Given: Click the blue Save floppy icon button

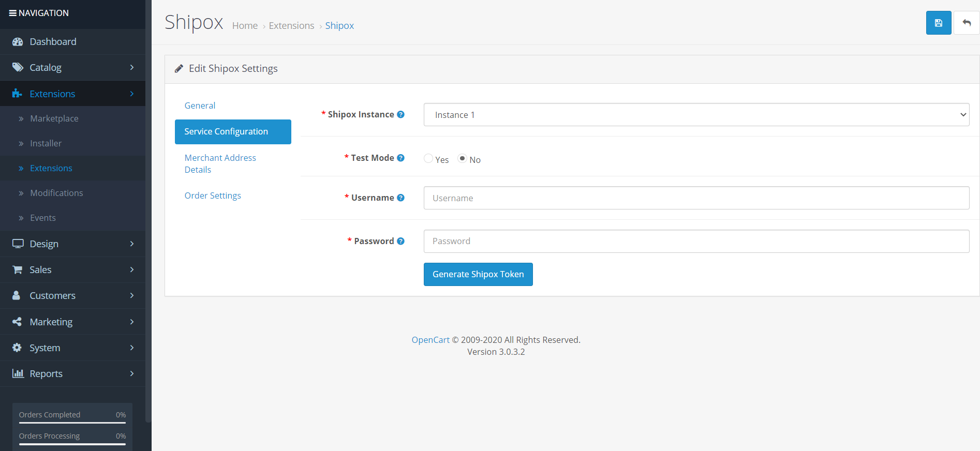Looking at the screenshot, I should pos(938,23).
